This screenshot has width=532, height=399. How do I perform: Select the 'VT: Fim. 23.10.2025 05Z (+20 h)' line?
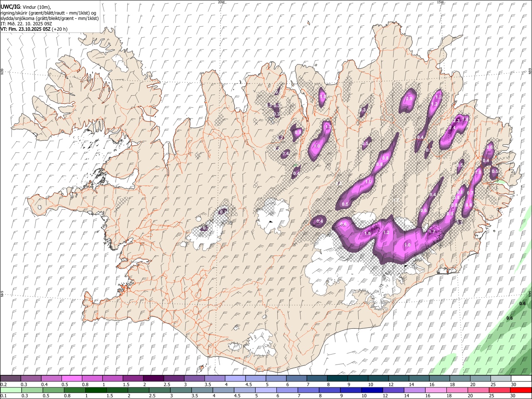coord(34,29)
